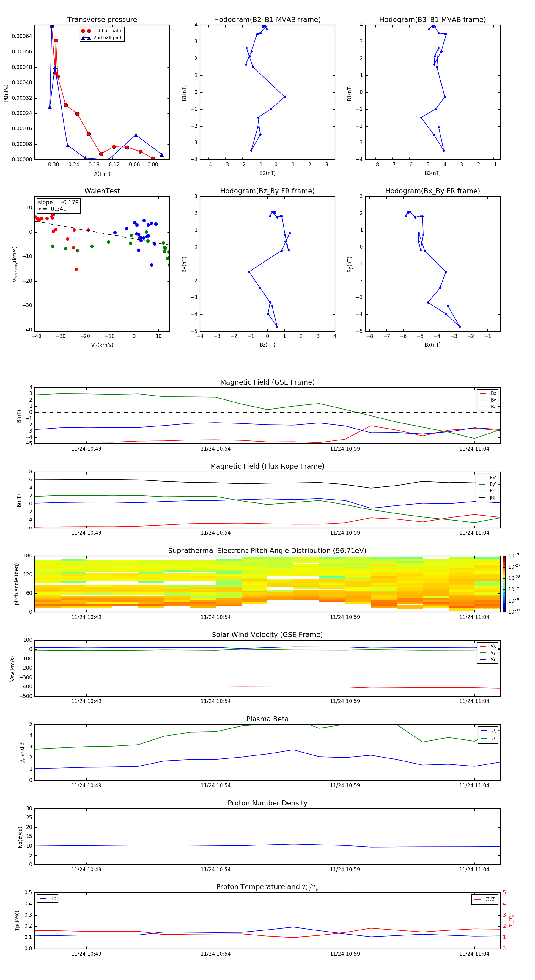
Task: Select "Bx'" in the Flux Rope legend
Action: pyautogui.click(x=487, y=478)
